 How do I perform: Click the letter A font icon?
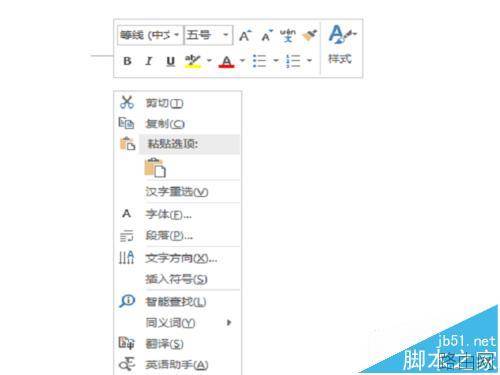pyautogui.click(x=126, y=213)
